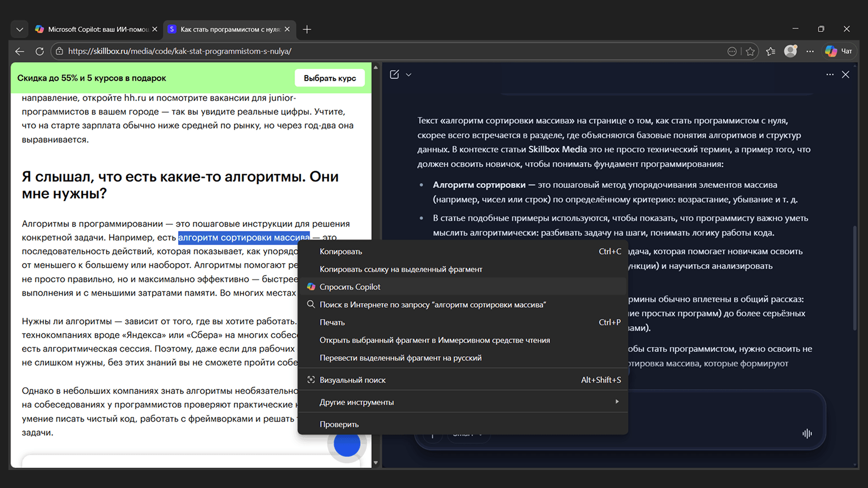
Task: Reload the page with refresh icon
Action: pyautogui.click(x=39, y=51)
